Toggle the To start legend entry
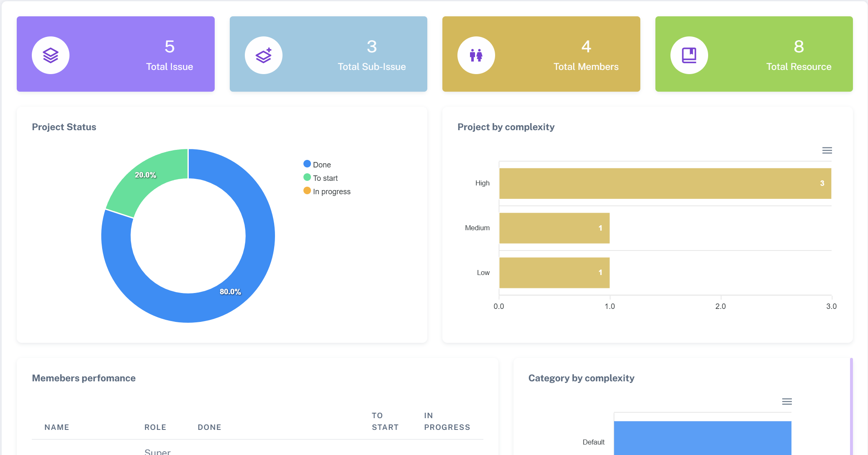Viewport: 868px width, 455px height. (x=325, y=178)
